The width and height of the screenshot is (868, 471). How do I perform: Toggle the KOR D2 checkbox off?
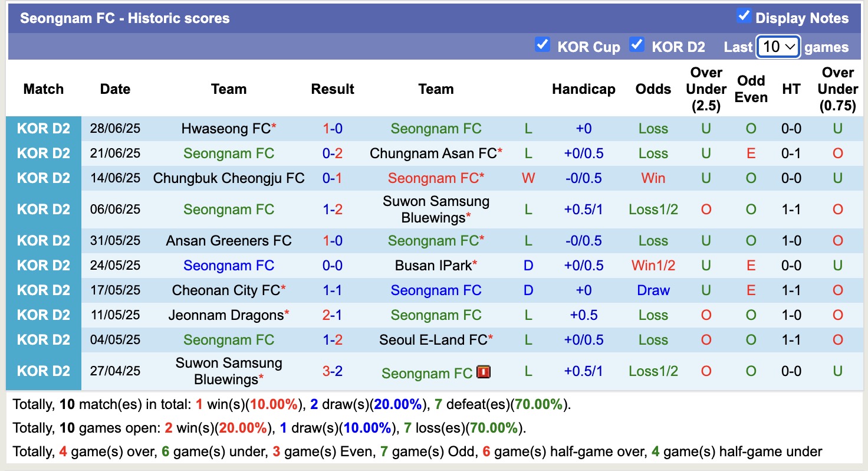[637, 44]
